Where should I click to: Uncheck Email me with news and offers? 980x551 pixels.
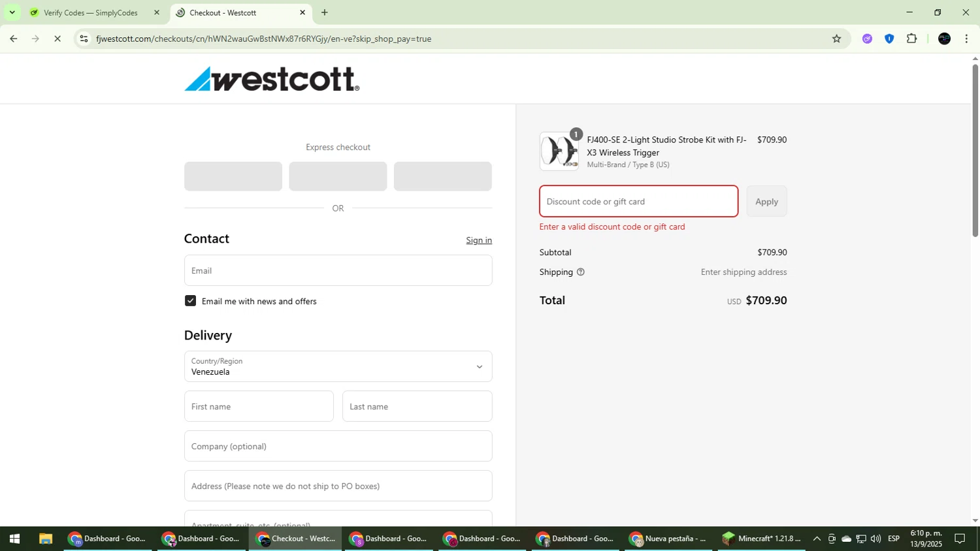click(x=190, y=301)
